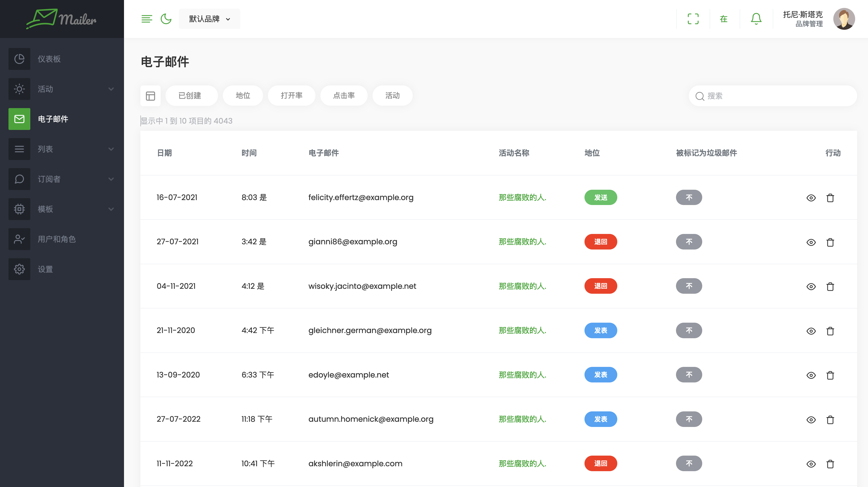The image size is (868, 487).
Task: Click green 发送 badge for felicity.effertz
Action: [x=600, y=197]
